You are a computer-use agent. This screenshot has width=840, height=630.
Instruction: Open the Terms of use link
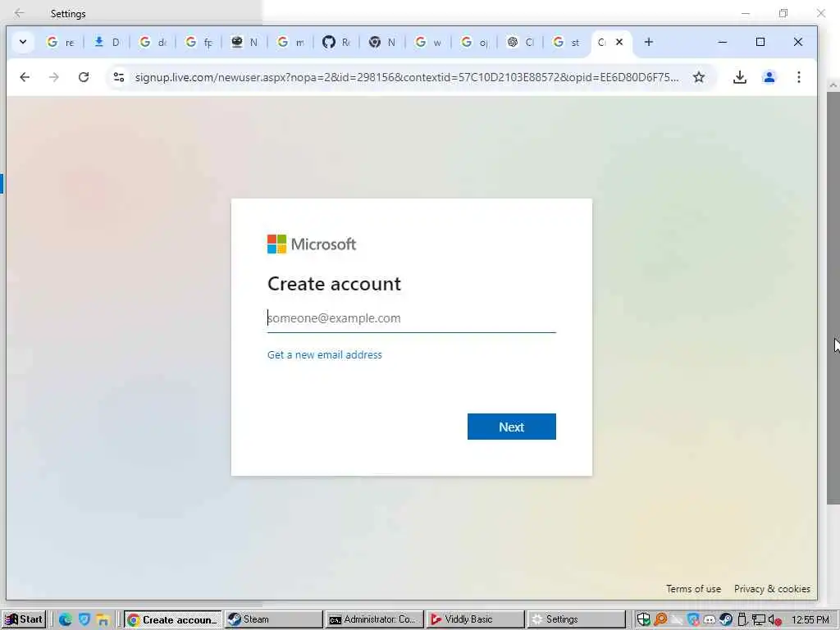(693, 589)
